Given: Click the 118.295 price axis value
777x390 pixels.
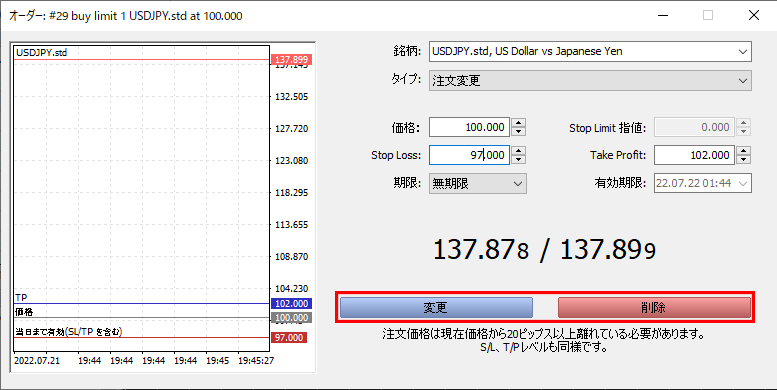Looking at the screenshot, I should tap(291, 193).
